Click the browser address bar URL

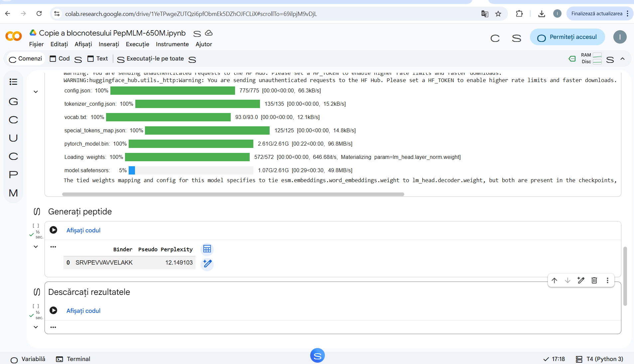[191, 14]
